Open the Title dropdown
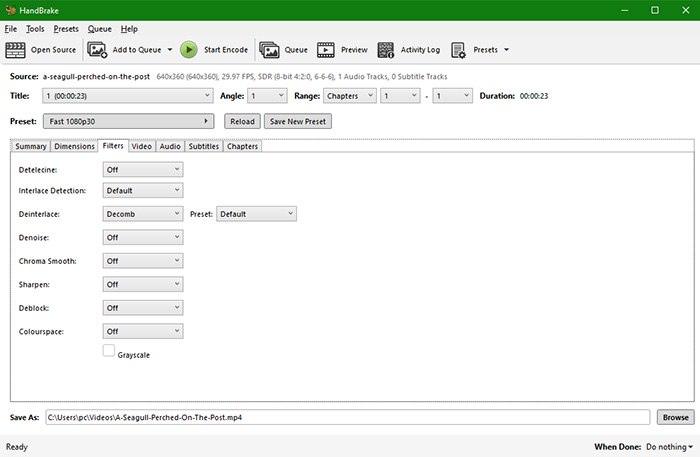Screen dimensions: 700x457 [127, 96]
